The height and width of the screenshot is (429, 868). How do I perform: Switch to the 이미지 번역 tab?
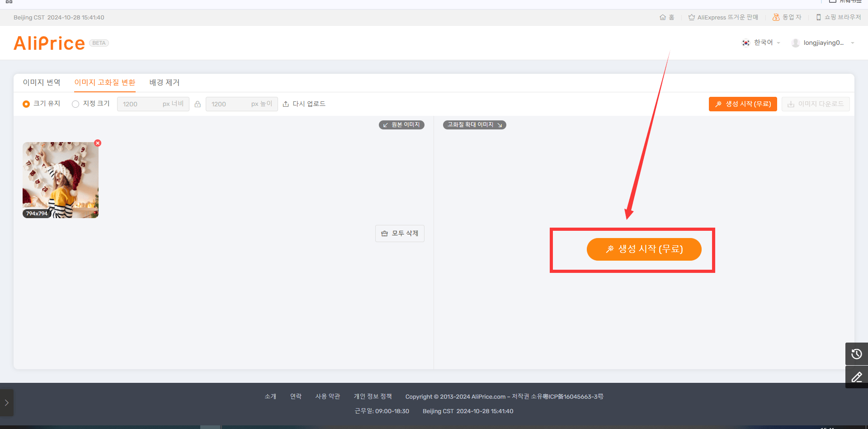42,82
